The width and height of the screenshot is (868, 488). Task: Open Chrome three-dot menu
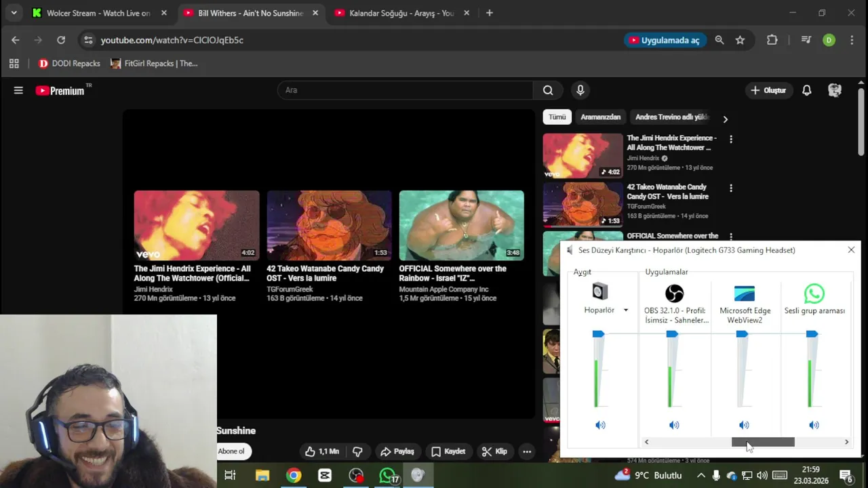point(852,40)
